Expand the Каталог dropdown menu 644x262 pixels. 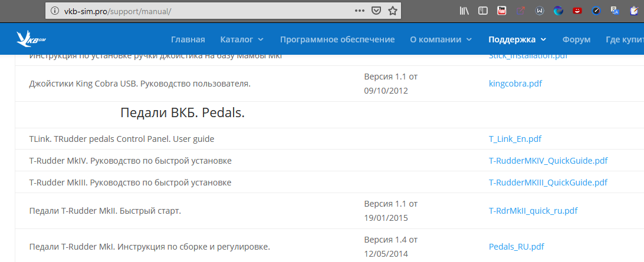tap(242, 40)
